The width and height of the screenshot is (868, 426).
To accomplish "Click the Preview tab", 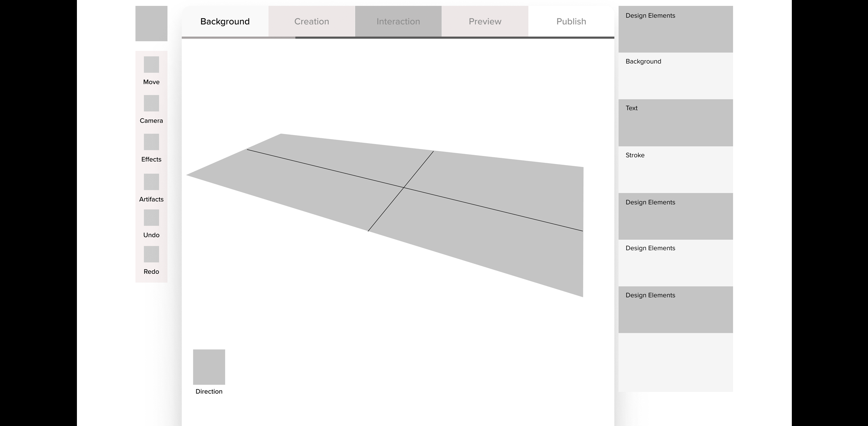I will pos(485,21).
